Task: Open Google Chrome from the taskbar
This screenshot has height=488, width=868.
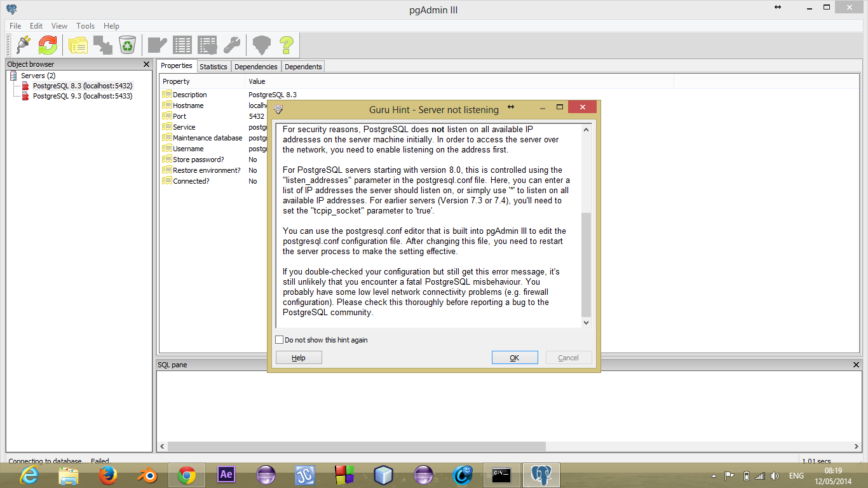Action: tap(186, 475)
